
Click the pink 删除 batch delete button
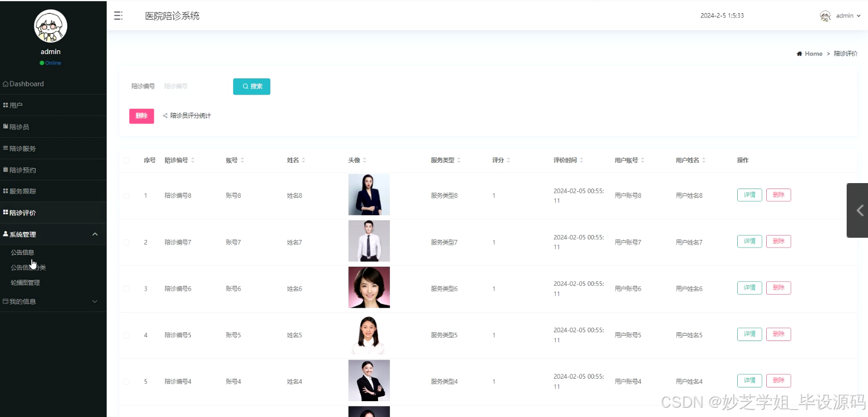click(142, 116)
